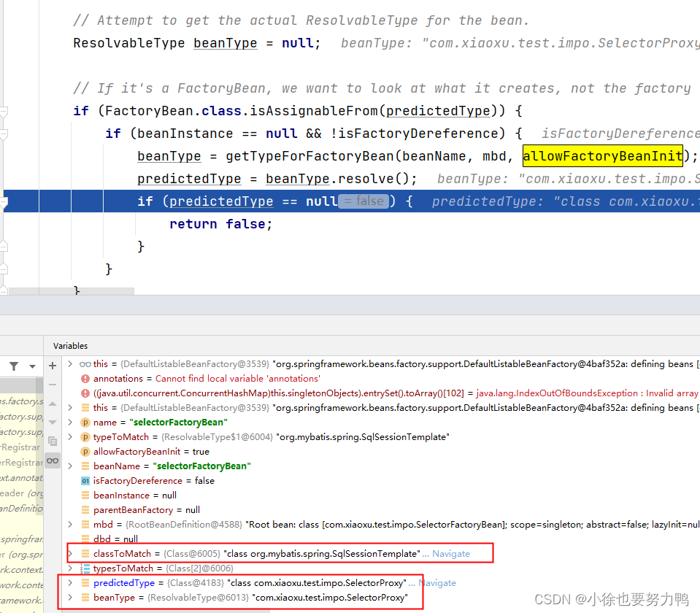Viewport: 700px width, 613px height.
Task: Click isAssignableFrom in the if condition
Action: 313,111
